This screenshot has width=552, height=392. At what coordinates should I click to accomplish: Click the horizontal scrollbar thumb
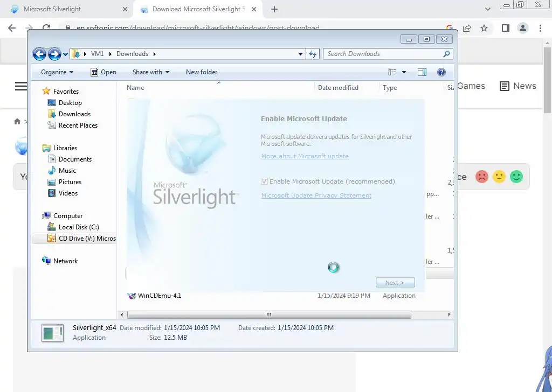pyautogui.click(x=269, y=314)
